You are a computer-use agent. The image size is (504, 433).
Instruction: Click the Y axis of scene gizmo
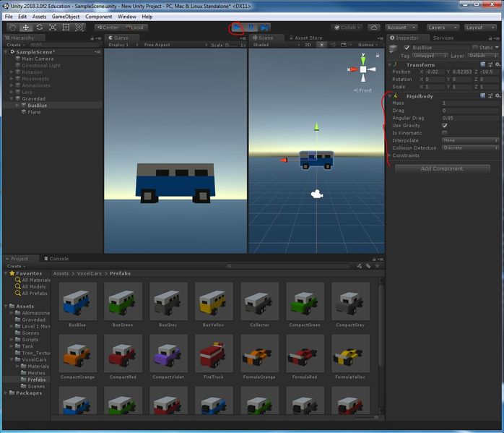tap(363, 60)
